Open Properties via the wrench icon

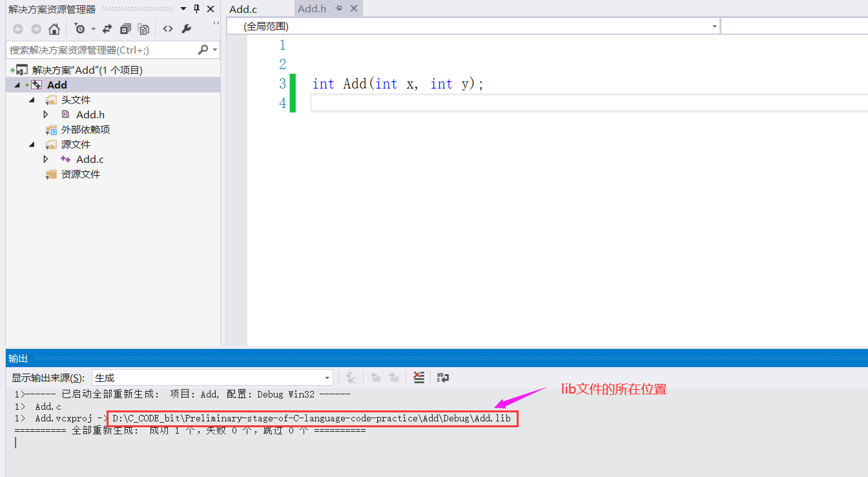click(187, 29)
